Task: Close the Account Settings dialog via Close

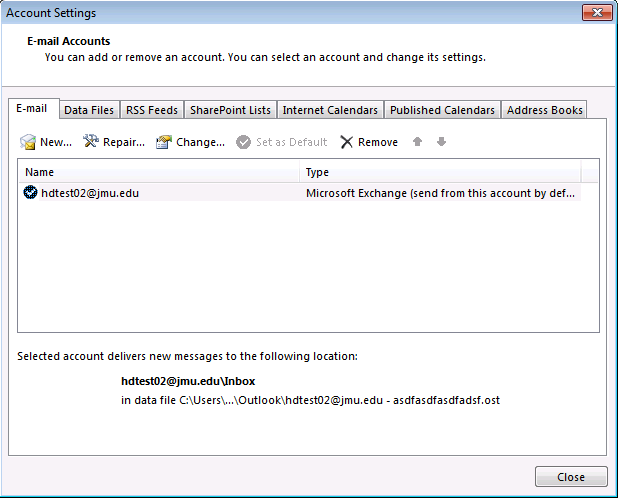Action: click(571, 477)
